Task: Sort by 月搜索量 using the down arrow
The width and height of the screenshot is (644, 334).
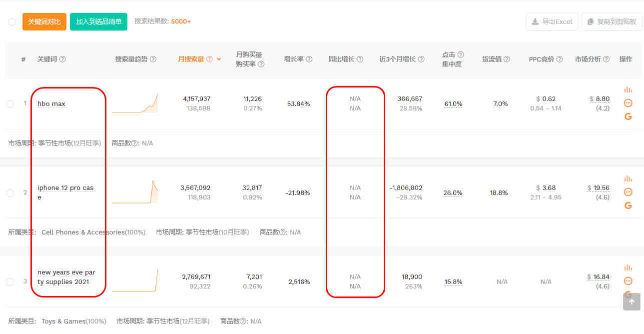Action: tap(219, 59)
